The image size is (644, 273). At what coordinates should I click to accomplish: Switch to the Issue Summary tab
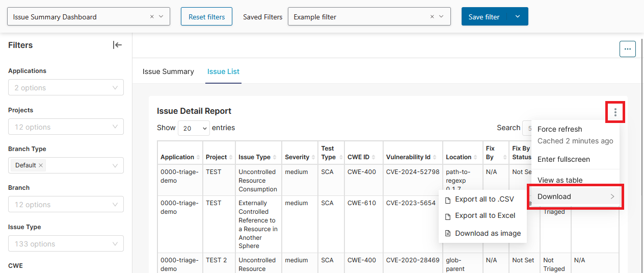[x=168, y=71]
